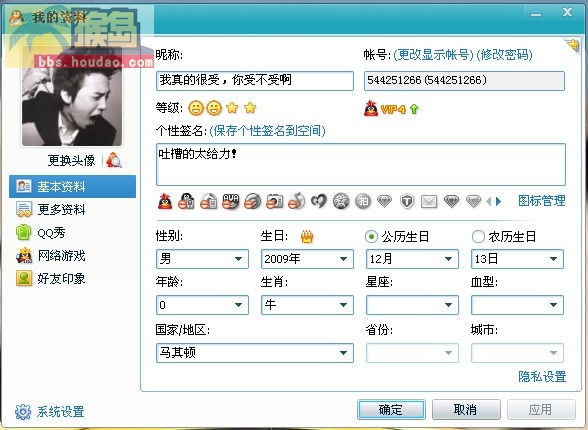Image resolution: width=588 pixels, height=430 pixels.
Task: Click the house-shaped QQ service icon
Action: click(208, 201)
